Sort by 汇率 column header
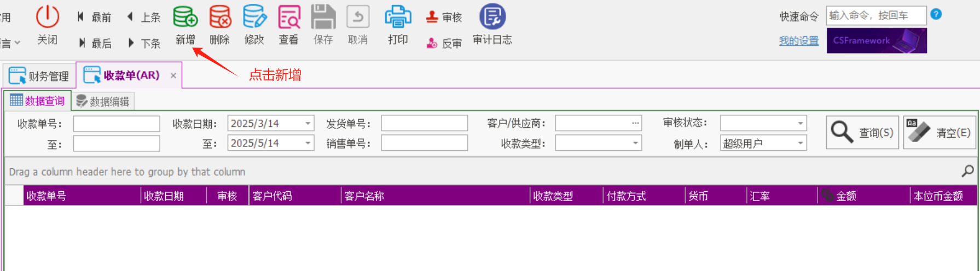Viewport: 980px width, 271px height. click(782, 196)
